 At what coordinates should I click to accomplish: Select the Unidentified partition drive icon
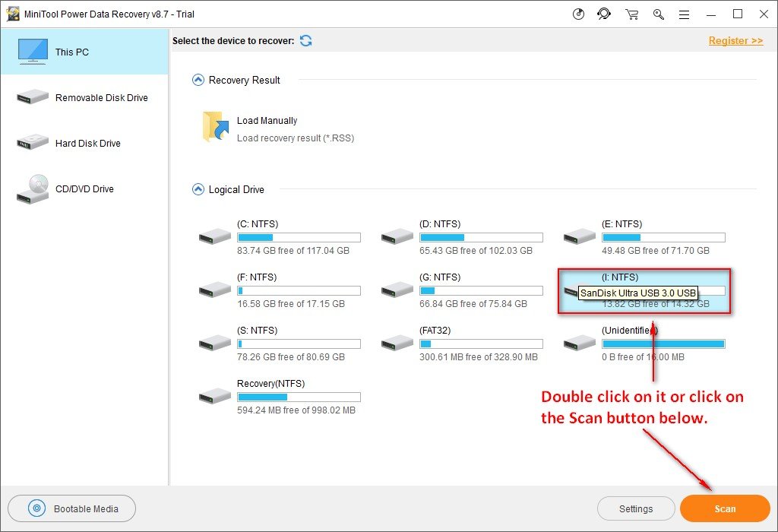[580, 343]
